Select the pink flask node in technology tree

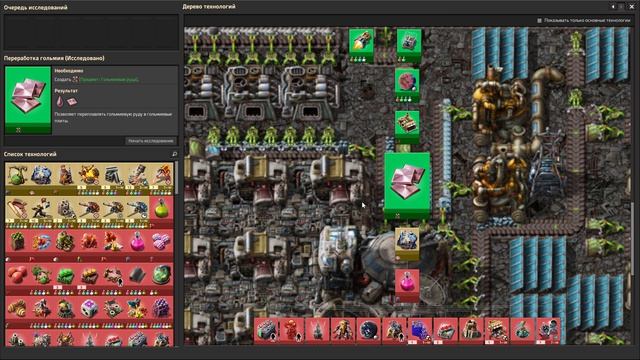407,285
